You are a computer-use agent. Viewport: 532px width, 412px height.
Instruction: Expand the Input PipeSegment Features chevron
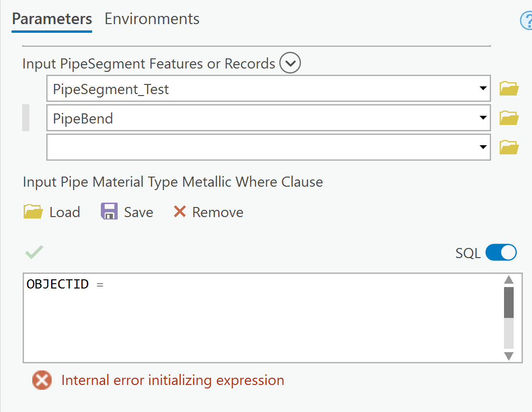tap(290, 63)
